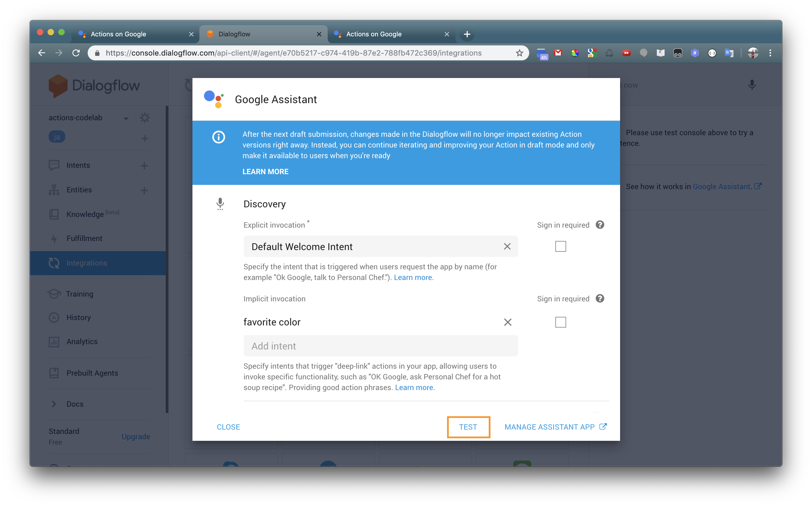Open the actions-codelab agent dropdown arrow
This screenshot has height=506, width=812.
click(126, 118)
